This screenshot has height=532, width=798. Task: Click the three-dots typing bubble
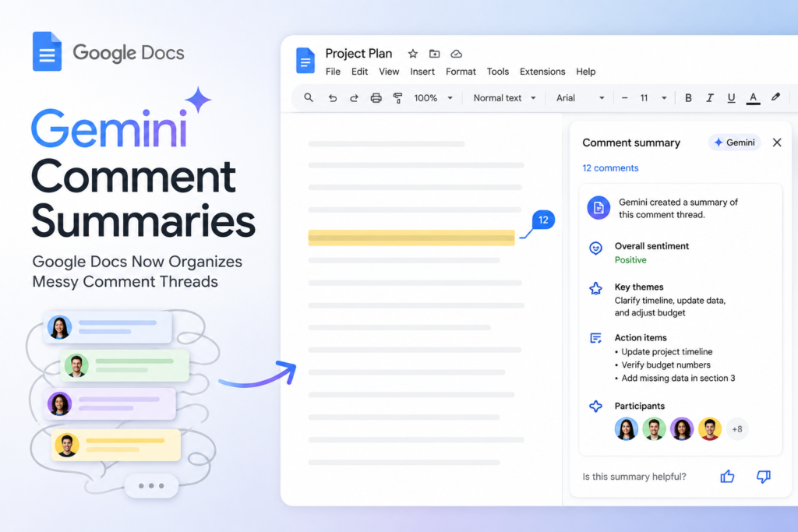click(x=151, y=486)
